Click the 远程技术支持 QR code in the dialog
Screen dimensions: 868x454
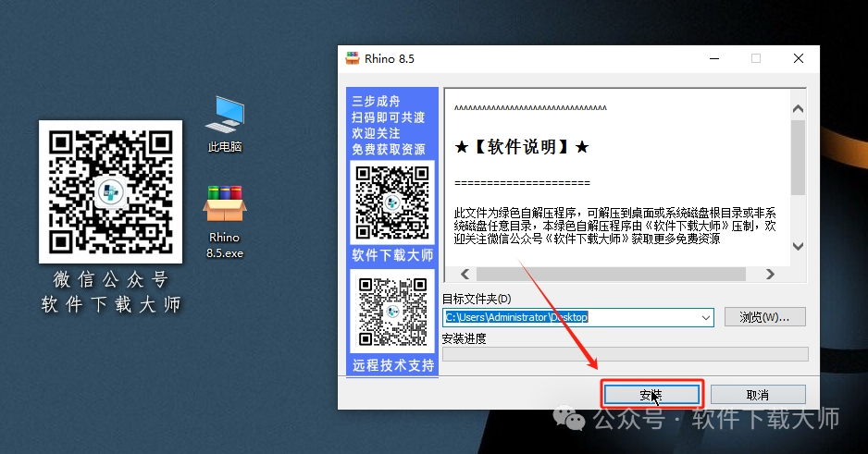point(392,312)
